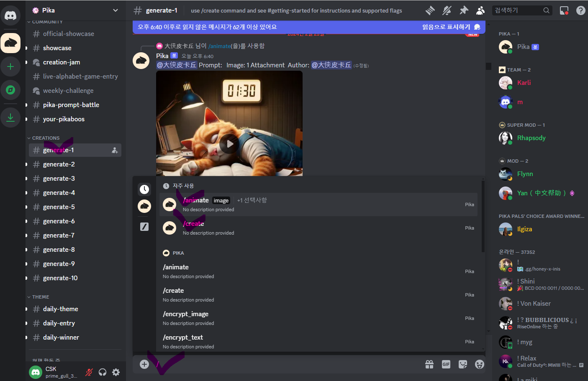This screenshot has height=381, width=588.
Task: Open Pika bot member in list
Action: tap(541, 47)
